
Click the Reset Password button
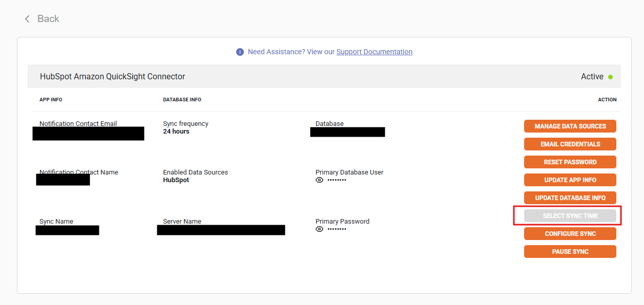570,162
